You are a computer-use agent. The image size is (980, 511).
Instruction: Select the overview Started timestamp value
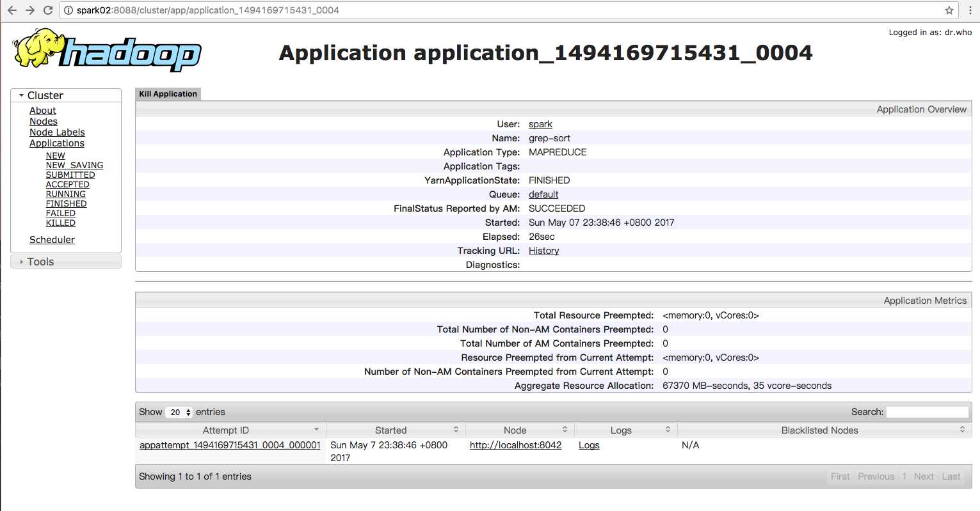(x=601, y=223)
